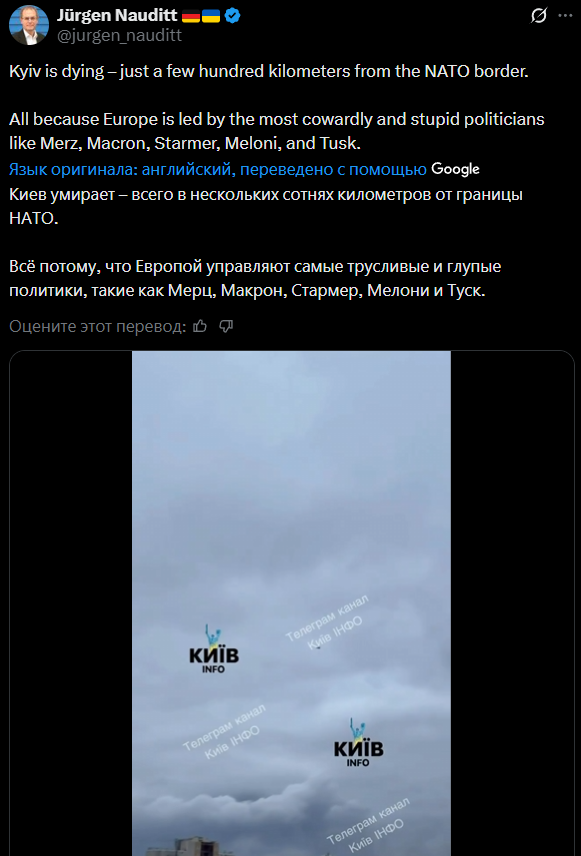The image size is (581, 856).
Task: Select the 'Kyiv is dying' tweet text
Action: 269,72
